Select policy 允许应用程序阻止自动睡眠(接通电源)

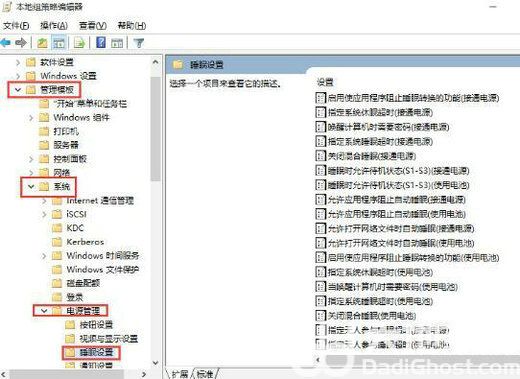coord(390,200)
